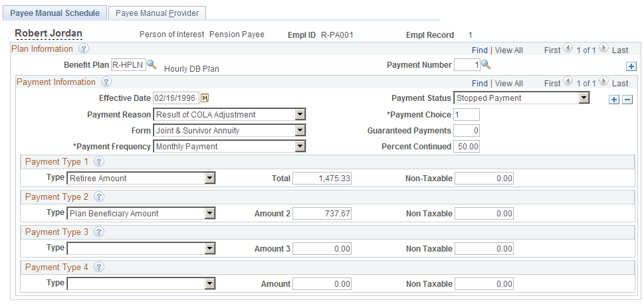Image resolution: width=644 pixels, height=304 pixels.
Task: Open help for Plan Information
Action: [84, 49]
